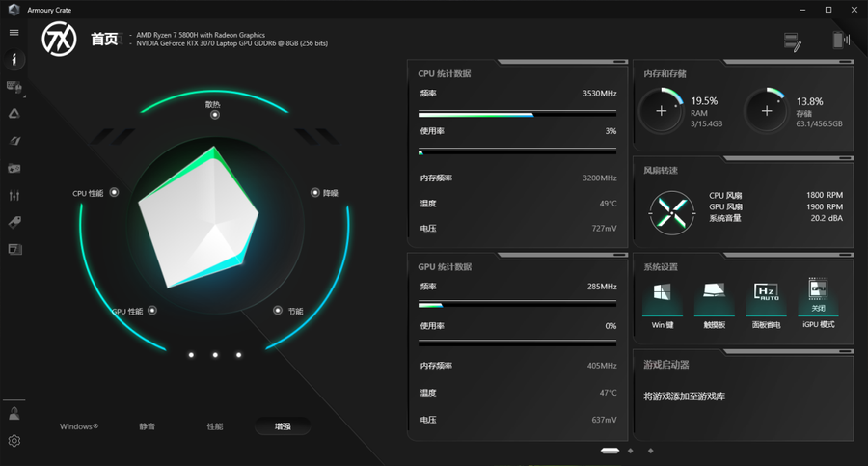
Task: Click first dot under the radar chart
Action: (191, 355)
